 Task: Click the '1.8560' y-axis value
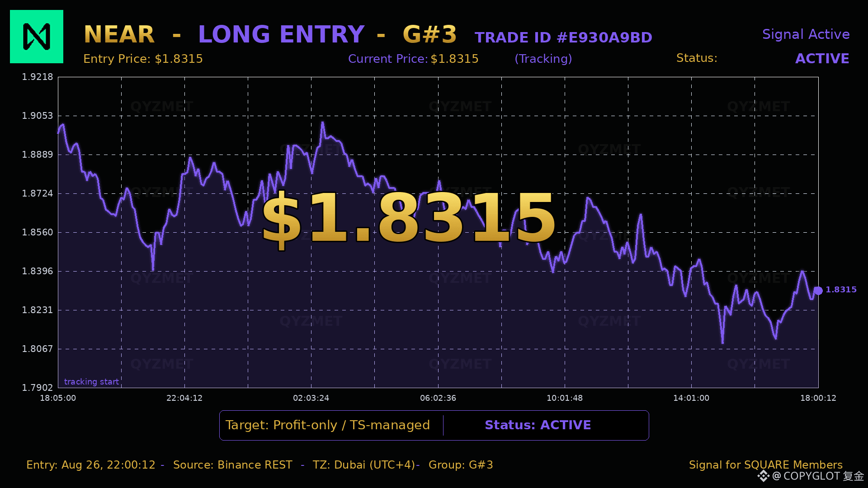coord(38,232)
